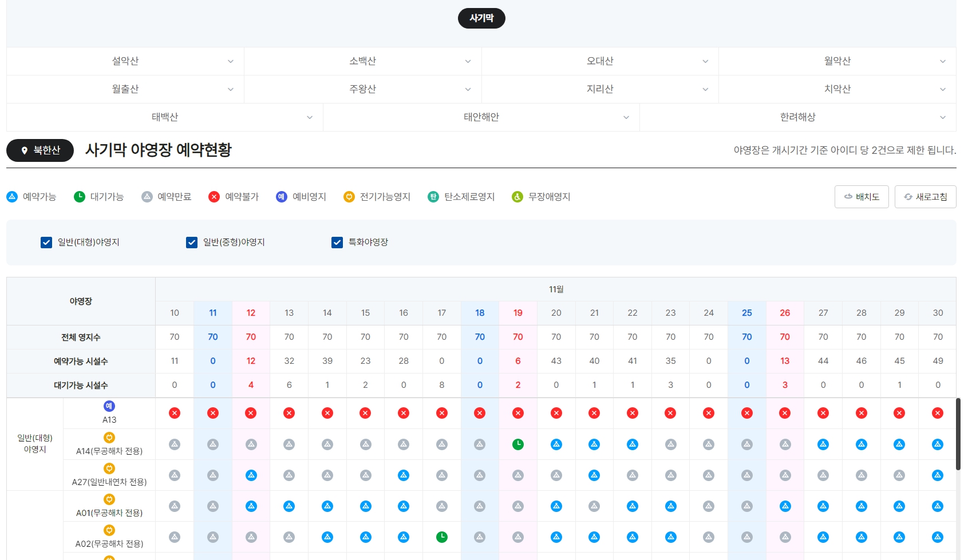Viewport: 972px width, 560px height.
Task: Click the 예약가능 legend icon
Action: [11, 196]
